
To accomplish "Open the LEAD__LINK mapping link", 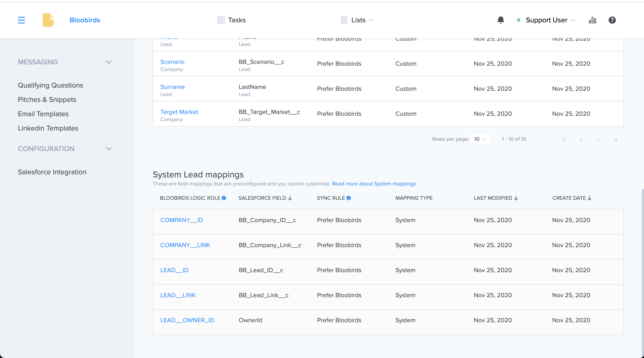I will coord(178,295).
